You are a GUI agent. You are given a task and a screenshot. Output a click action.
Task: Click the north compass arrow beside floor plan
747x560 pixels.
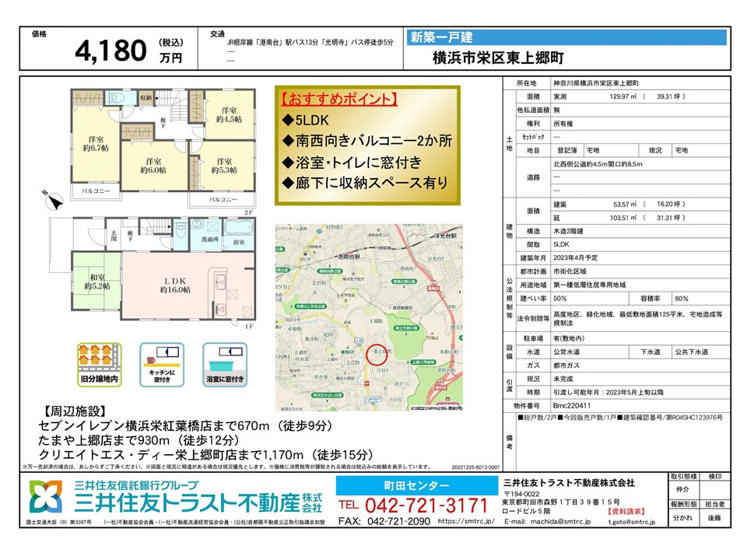tap(53, 201)
